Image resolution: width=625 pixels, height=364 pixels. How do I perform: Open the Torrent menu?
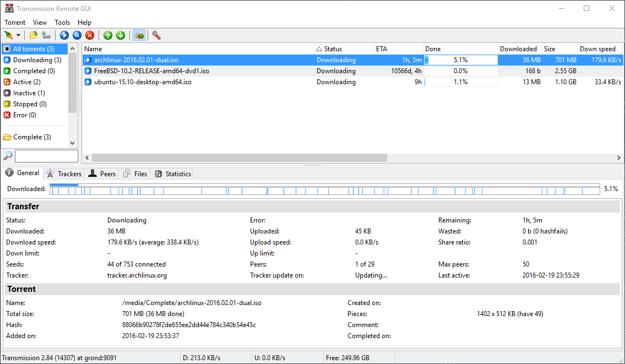(x=15, y=23)
